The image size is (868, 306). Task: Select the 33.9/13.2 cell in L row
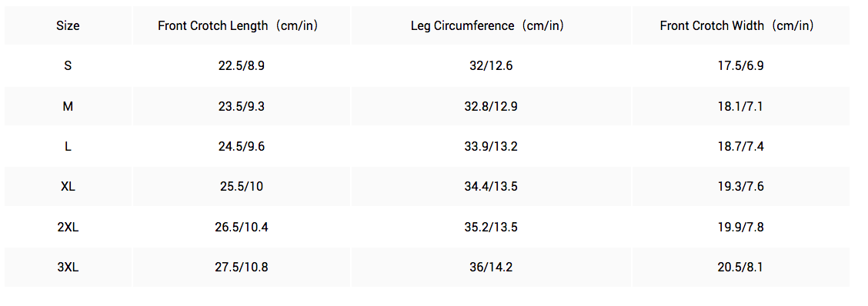tap(491, 147)
